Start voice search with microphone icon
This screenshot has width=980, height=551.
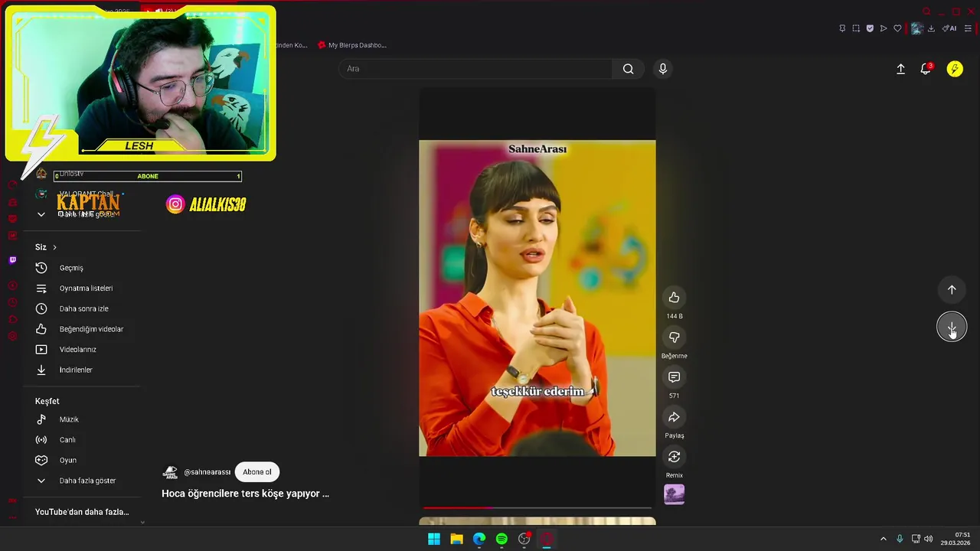[x=663, y=69]
